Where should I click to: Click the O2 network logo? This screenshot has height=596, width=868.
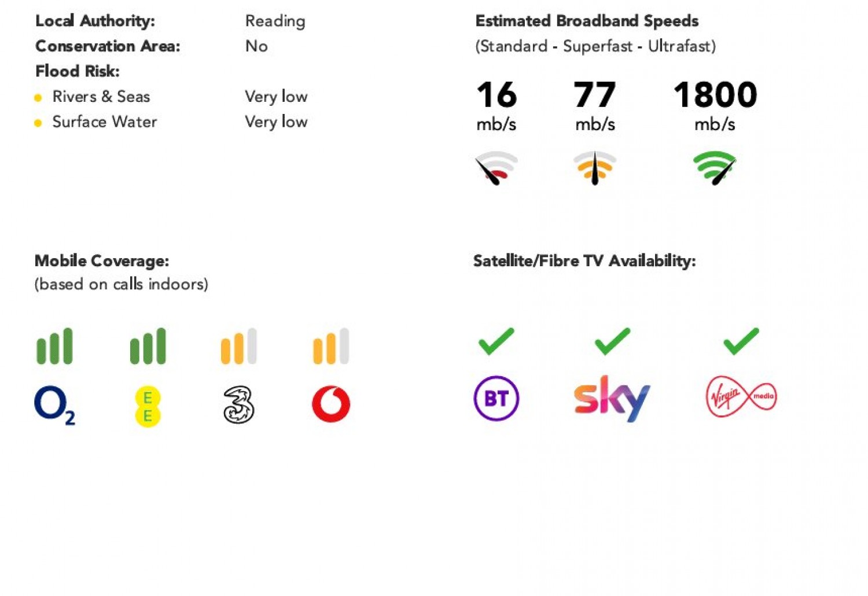(x=55, y=405)
